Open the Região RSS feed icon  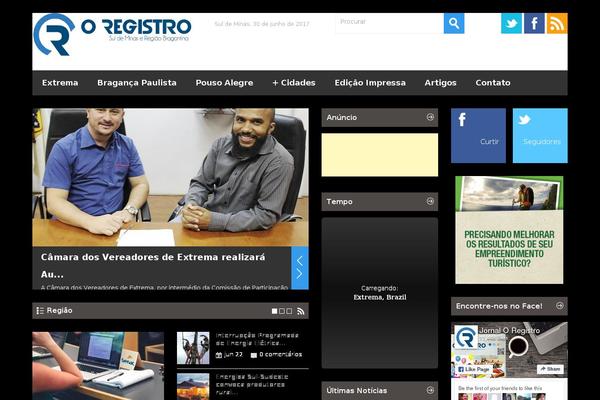(301, 311)
